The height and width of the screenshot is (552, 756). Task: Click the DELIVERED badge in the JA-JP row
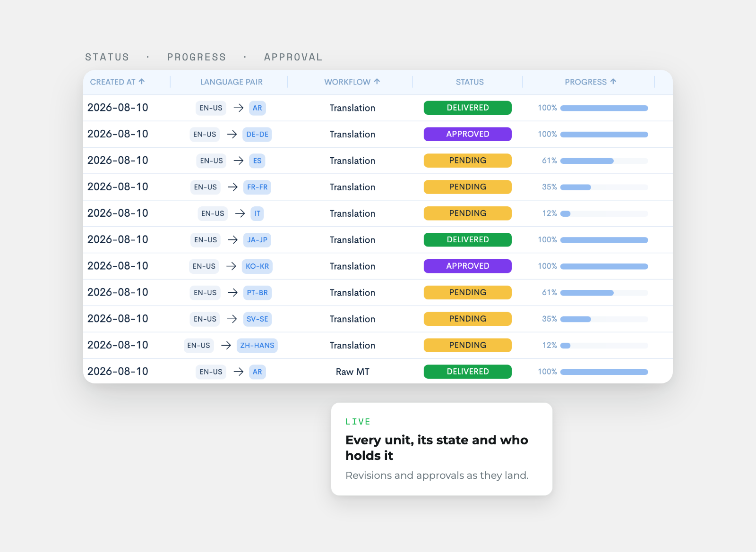pos(468,239)
